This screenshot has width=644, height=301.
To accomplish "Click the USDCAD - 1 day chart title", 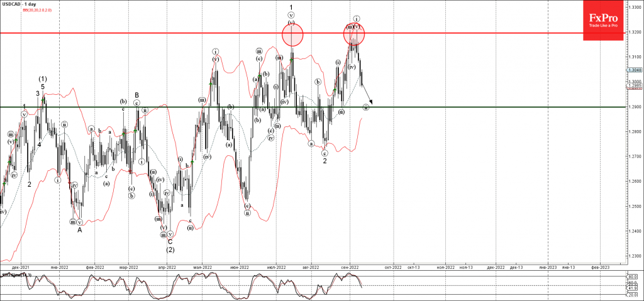I will coord(19,5).
